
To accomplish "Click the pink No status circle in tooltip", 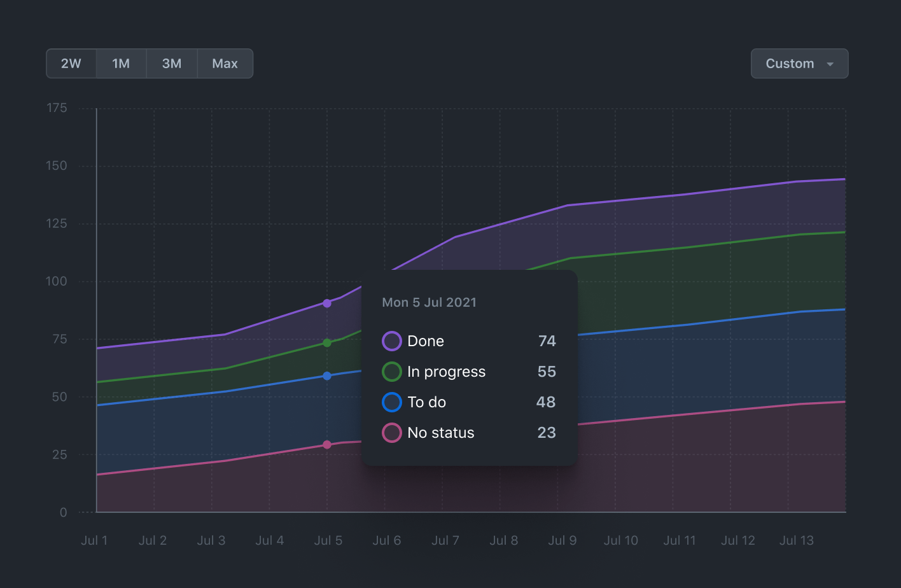I will [391, 433].
